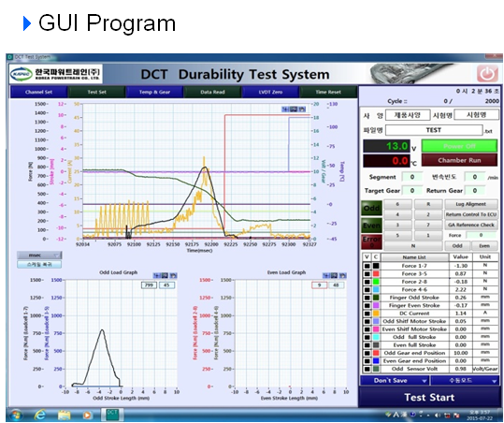Click the black Force 1-7 color swatch
This screenshot has height=423, width=504.
(376, 266)
